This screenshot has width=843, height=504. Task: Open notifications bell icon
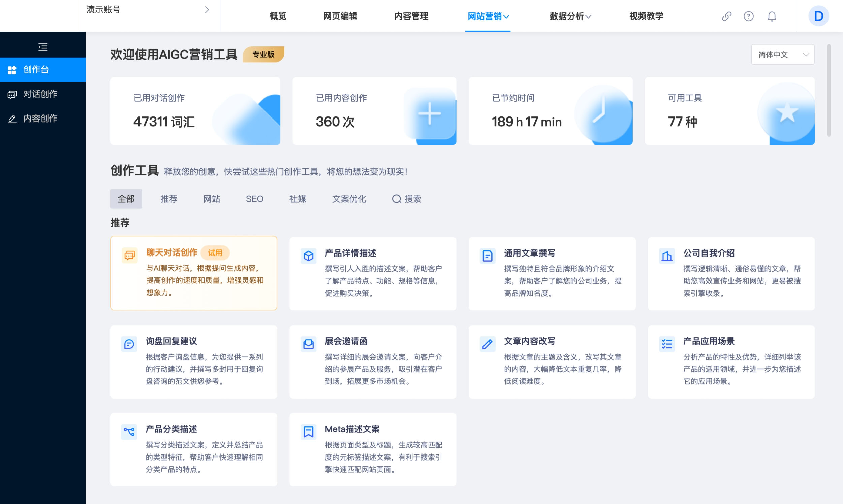tap(772, 16)
